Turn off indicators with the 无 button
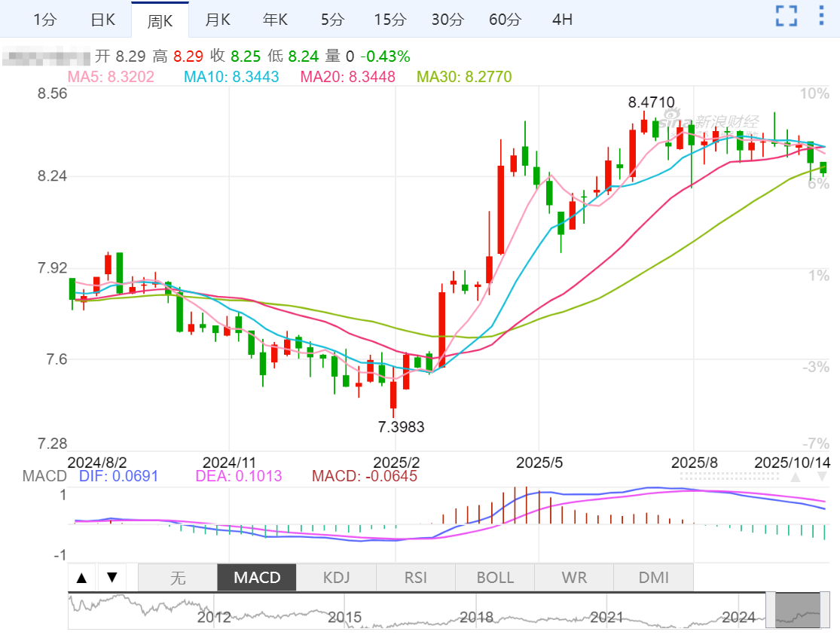Screen dimensions: 840x638 178,578
